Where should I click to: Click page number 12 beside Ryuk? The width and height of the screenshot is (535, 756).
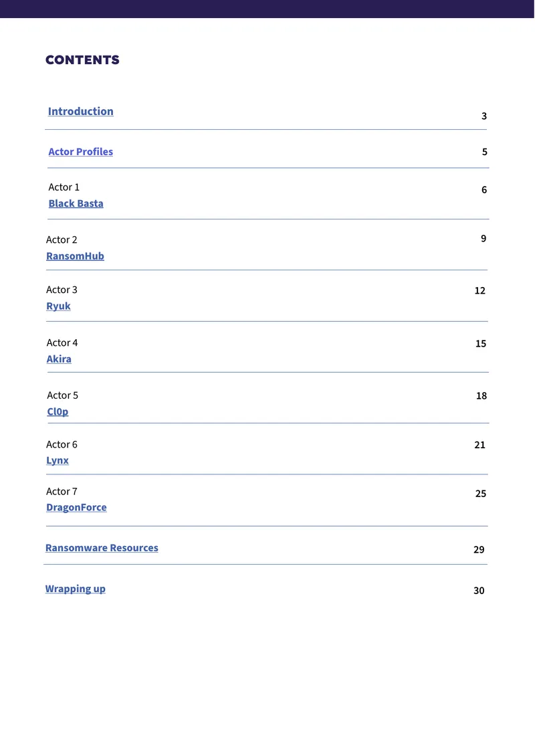(x=479, y=291)
